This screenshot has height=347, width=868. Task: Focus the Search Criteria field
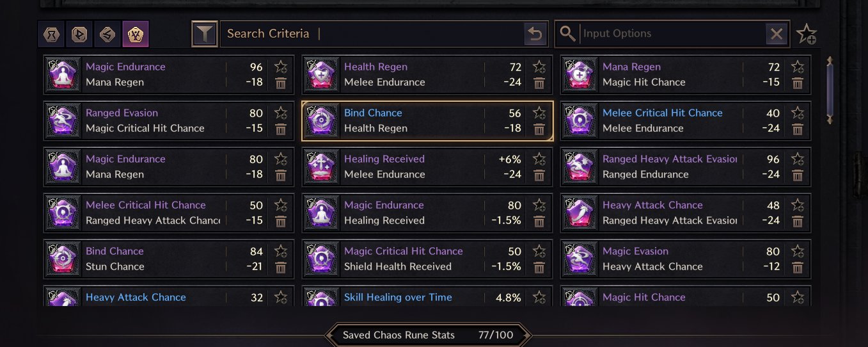371,34
